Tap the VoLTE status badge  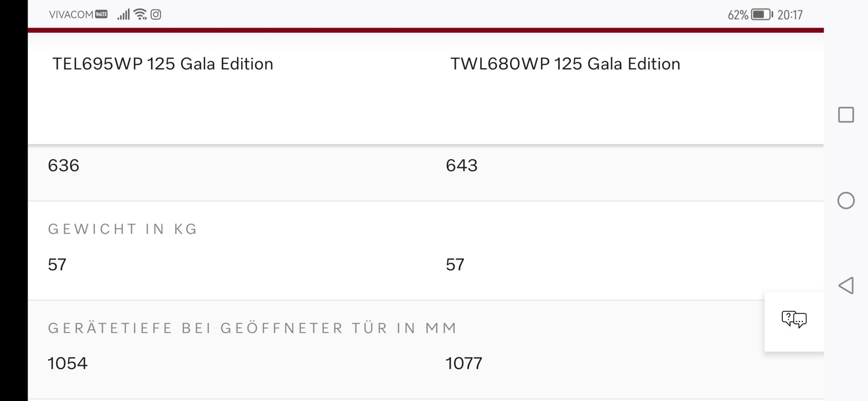pos(101,14)
